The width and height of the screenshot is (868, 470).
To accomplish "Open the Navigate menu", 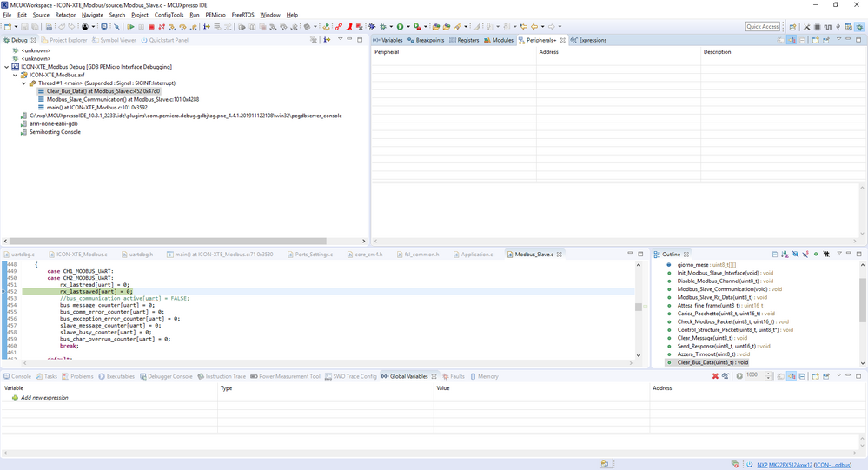I will point(92,15).
